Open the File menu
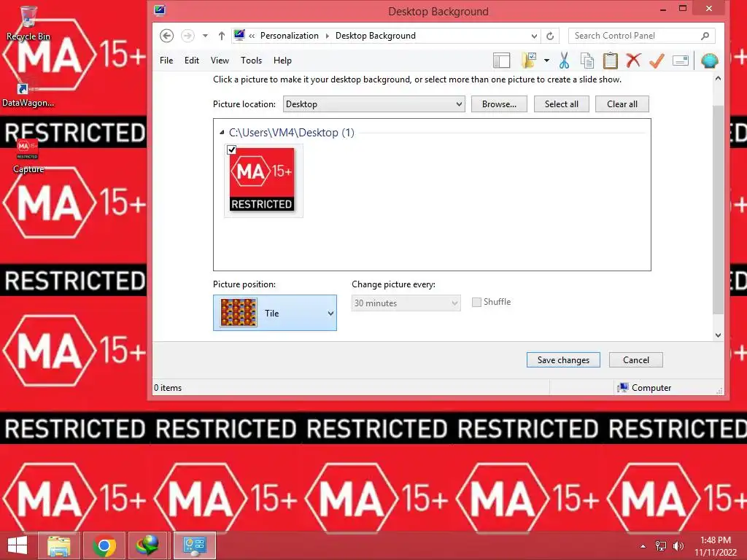This screenshot has height=560, width=747. 166,61
